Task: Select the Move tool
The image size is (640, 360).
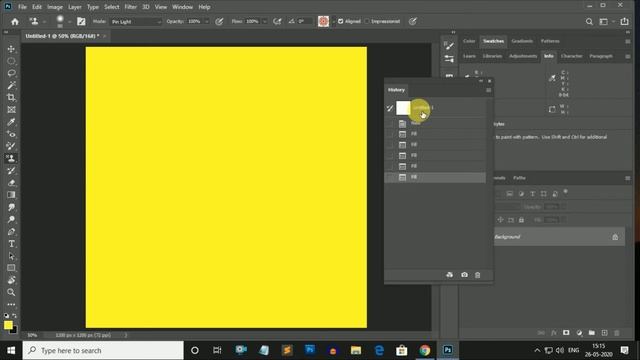Action: [11, 49]
